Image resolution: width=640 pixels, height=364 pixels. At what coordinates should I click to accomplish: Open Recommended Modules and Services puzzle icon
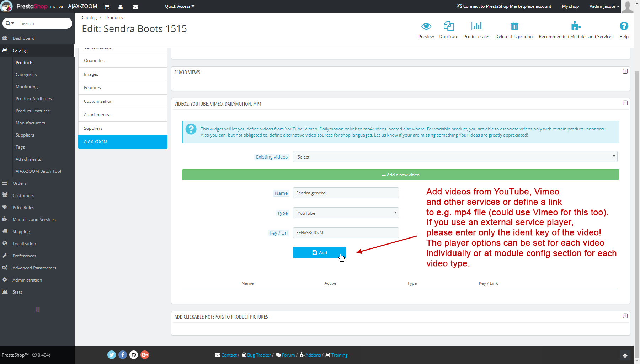point(576,26)
